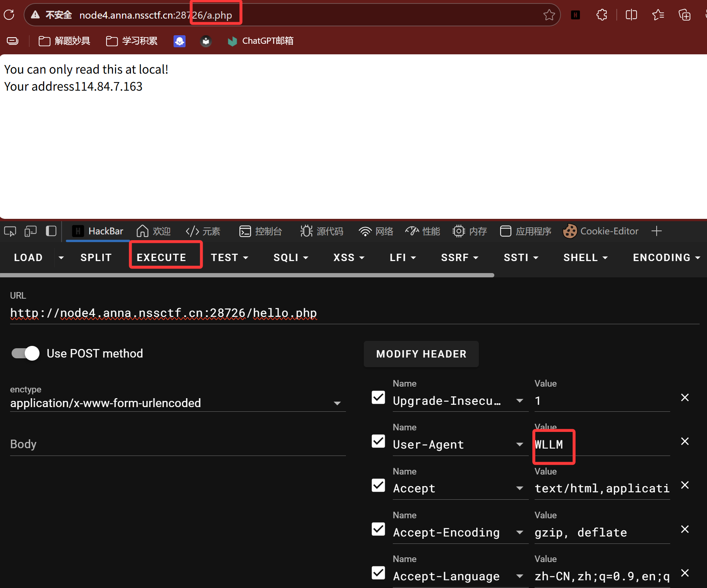Screen dimensions: 707x588
Task: Expand the enctype dropdown
Action: pyautogui.click(x=337, y=403)
